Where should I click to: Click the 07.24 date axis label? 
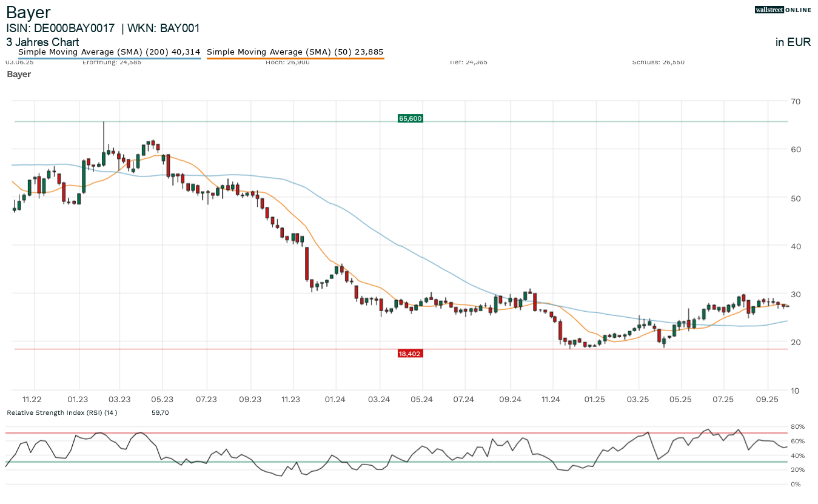click(463, 399)
